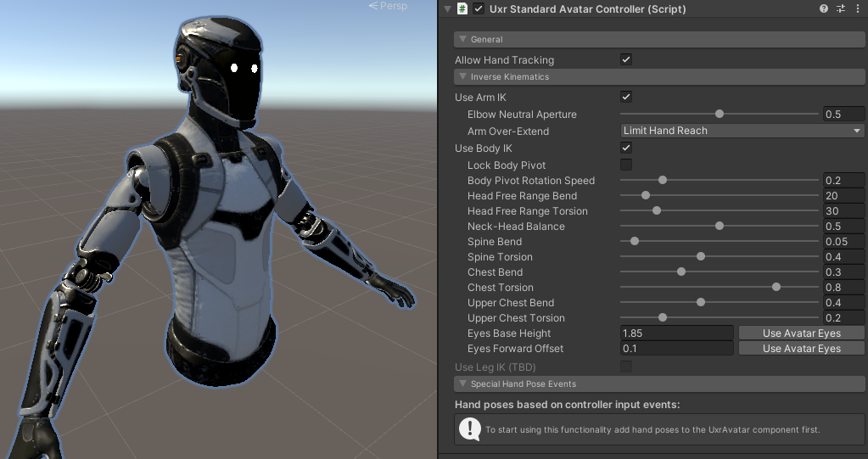Click the Head Free Range Bend value field
This screenshot has width=868, height=459.
coord(843,195)
